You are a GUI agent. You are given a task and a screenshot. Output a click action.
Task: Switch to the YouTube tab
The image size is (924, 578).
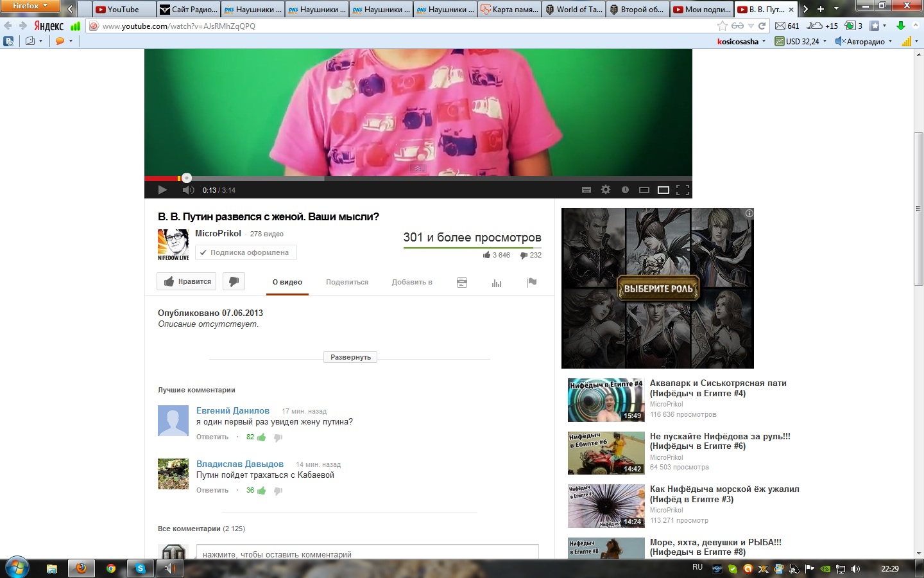pyautogui.click(x=124, y=9)
